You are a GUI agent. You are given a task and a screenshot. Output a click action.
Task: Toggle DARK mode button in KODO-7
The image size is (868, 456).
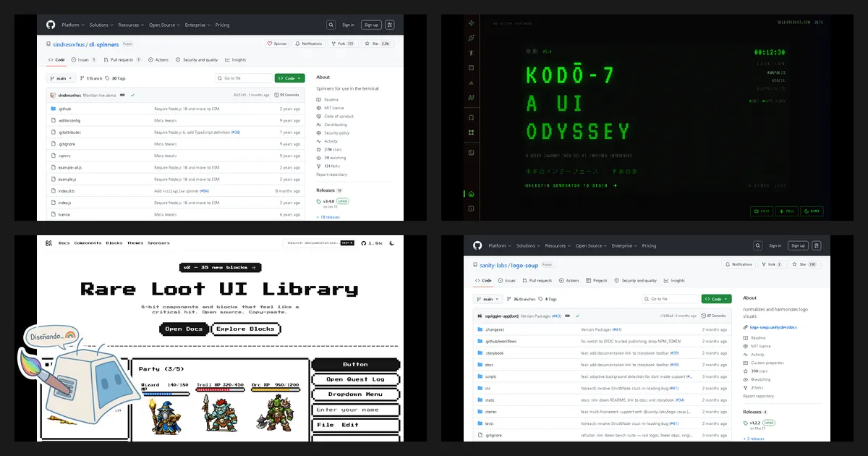(812, 211)
